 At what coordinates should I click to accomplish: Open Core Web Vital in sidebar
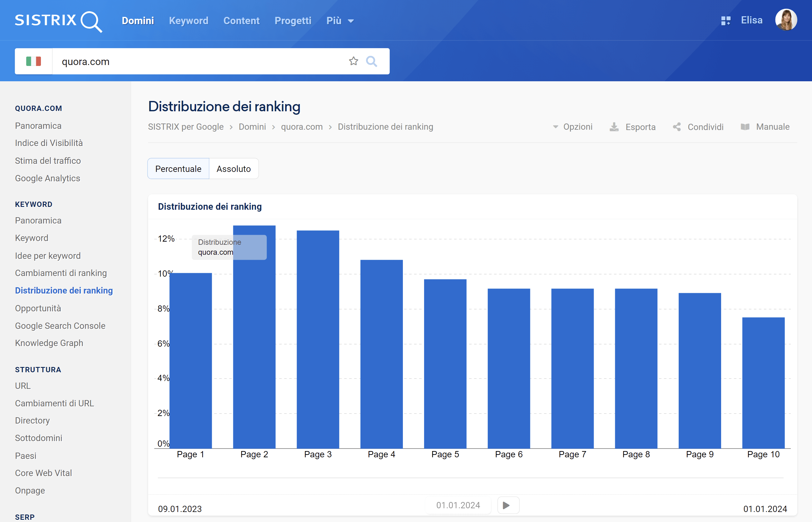[x=43, y=473]
